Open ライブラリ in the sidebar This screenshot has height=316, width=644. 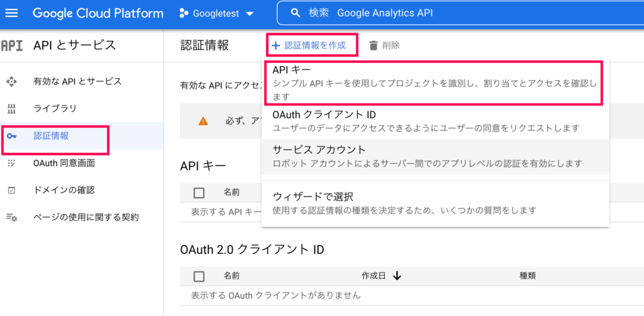click(x=55, y=109)
